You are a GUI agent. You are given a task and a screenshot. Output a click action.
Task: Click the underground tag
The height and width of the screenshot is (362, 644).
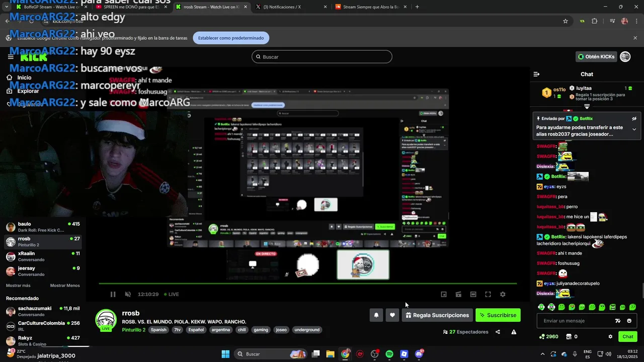307,330
